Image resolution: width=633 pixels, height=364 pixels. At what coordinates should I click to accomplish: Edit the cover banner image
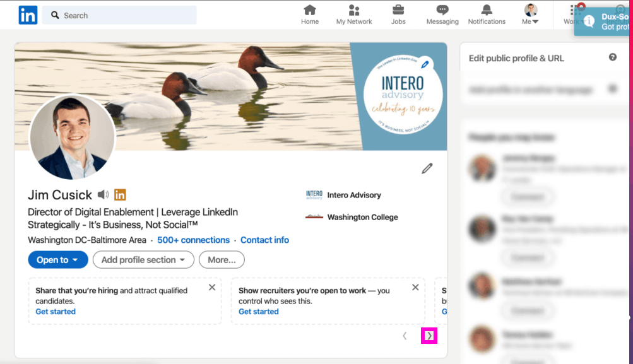point(426,64)
